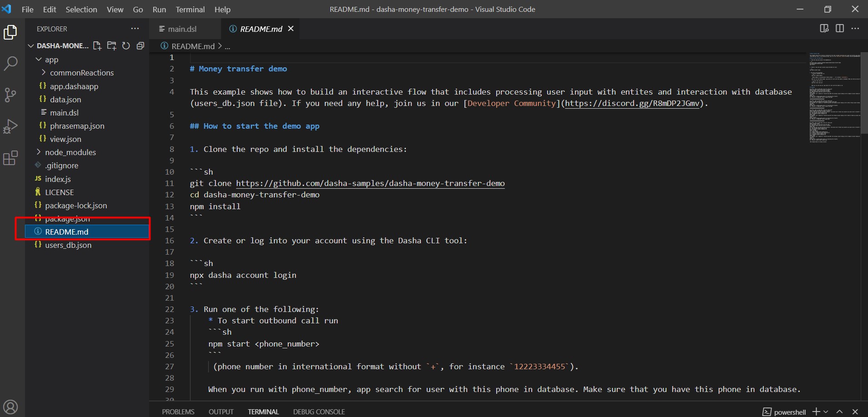868x417 pixels.
Task: Open the Terminal menu
Action: tap(190, 9)
